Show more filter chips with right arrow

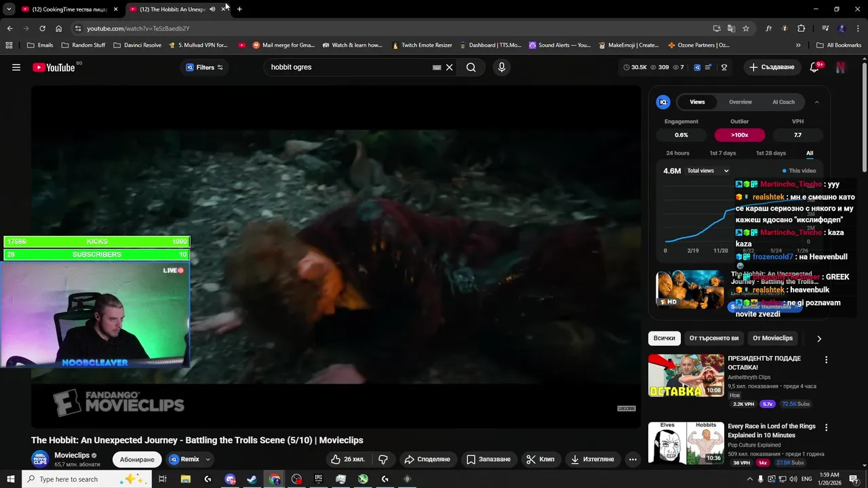pyautogui.click(x=818, y=338)
